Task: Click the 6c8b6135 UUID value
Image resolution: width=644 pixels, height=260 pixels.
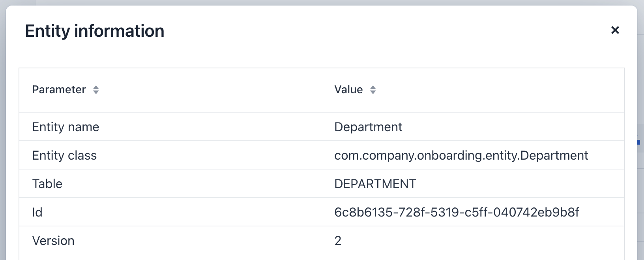Action: 456,212
